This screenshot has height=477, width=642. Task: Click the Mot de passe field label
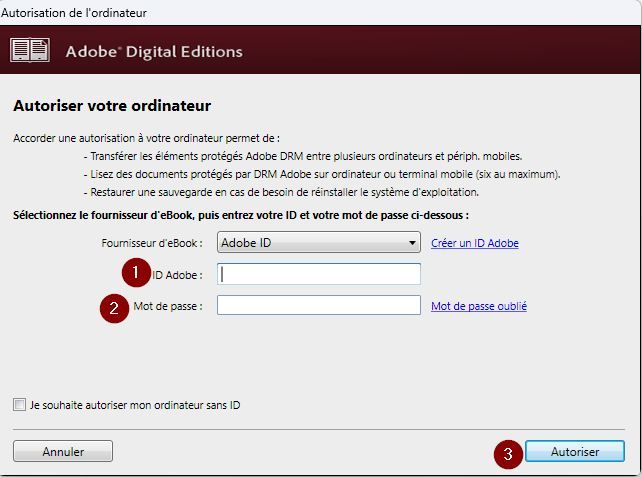[x=167, y=306]
